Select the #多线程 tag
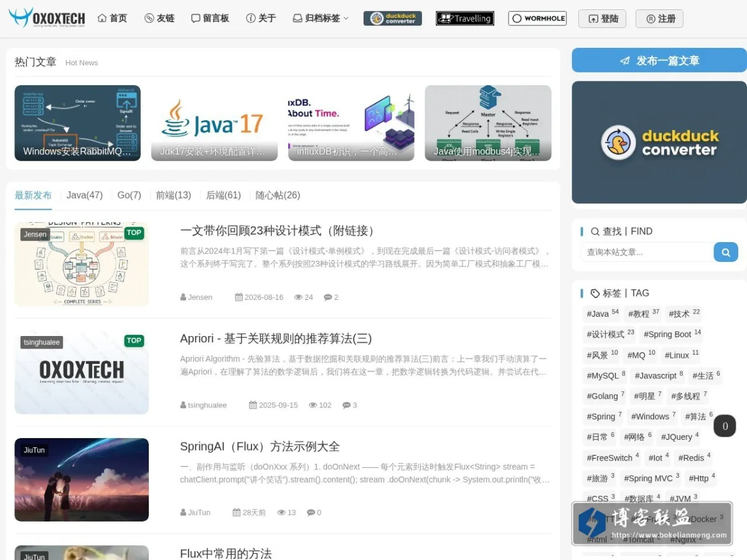Screen dimensions: 747x560 (x=689, y=396)
